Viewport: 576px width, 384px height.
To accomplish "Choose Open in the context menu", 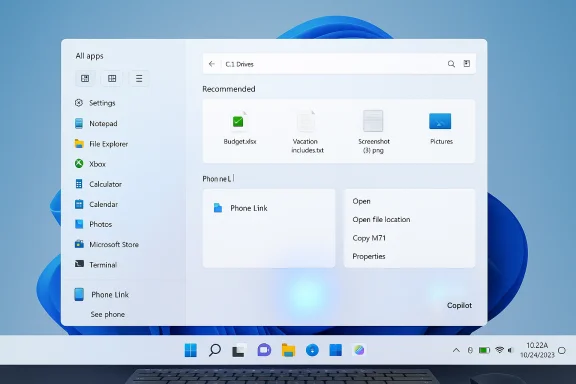I will point(361,201).
